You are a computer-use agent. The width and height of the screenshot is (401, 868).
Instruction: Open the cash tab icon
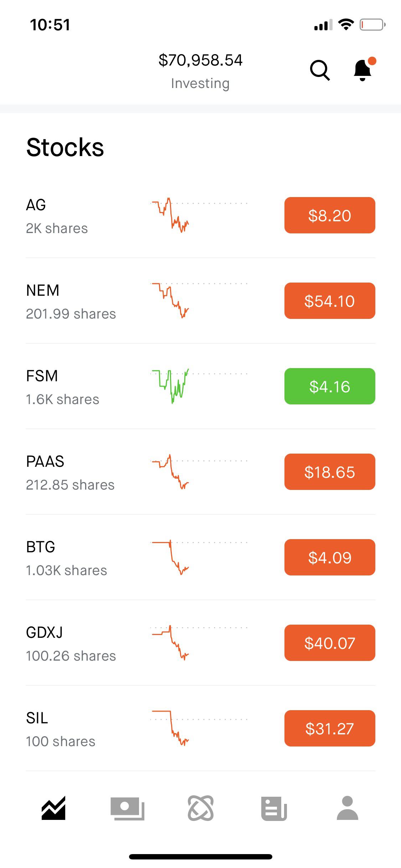(x=127, y=808)
